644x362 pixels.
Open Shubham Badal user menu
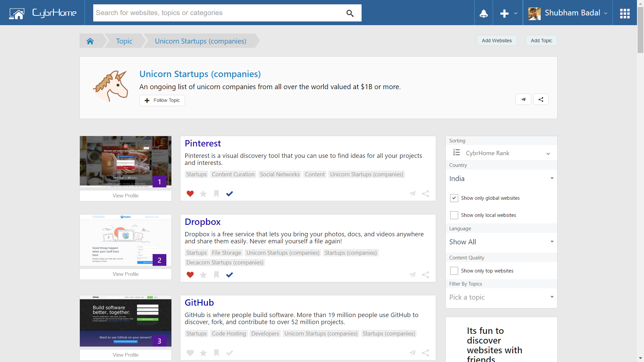pos(568,13)
